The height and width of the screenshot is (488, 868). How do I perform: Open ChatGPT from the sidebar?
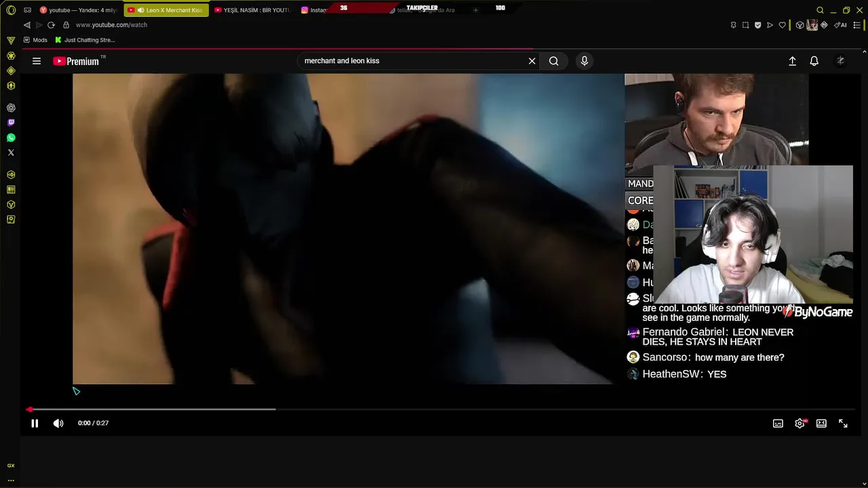(11, 108)
